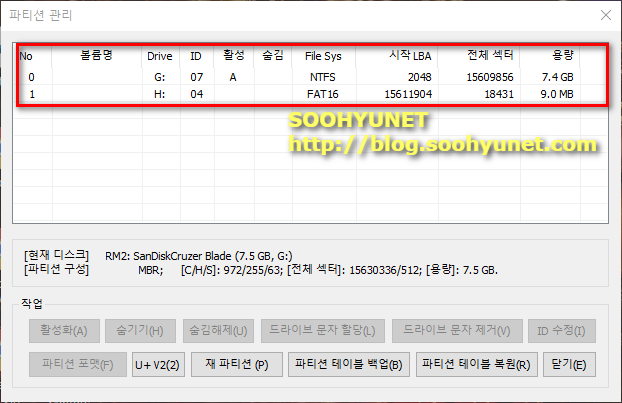
Task: Click the 파티션 포맷(F) button
Action: pos(78,364)
